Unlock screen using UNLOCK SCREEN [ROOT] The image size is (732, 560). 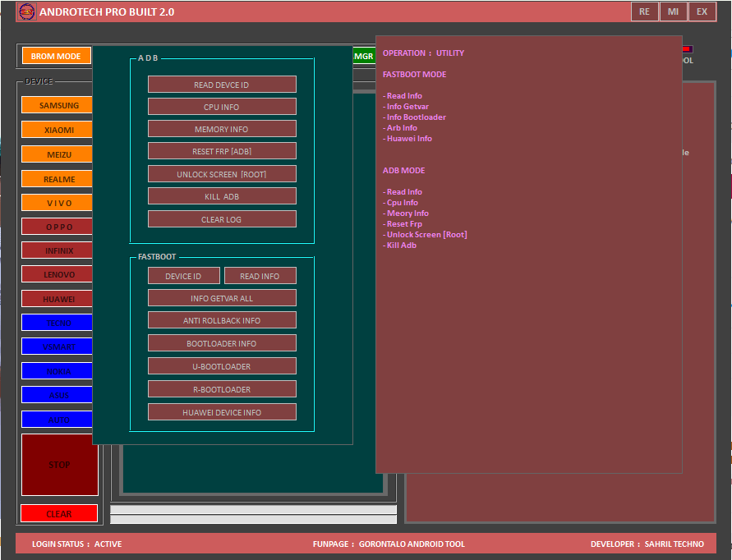pos(222,173)
